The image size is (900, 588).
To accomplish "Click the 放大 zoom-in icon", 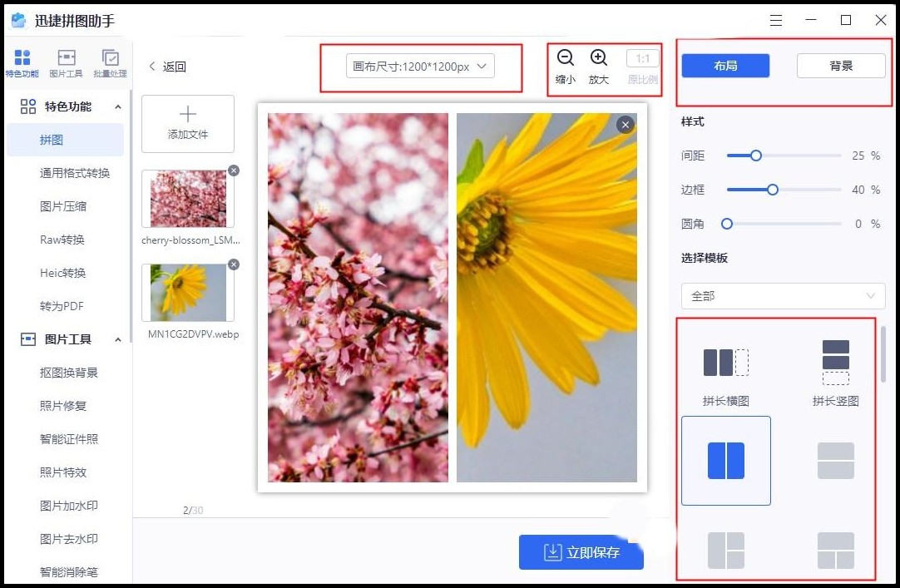I will point(598,58).
